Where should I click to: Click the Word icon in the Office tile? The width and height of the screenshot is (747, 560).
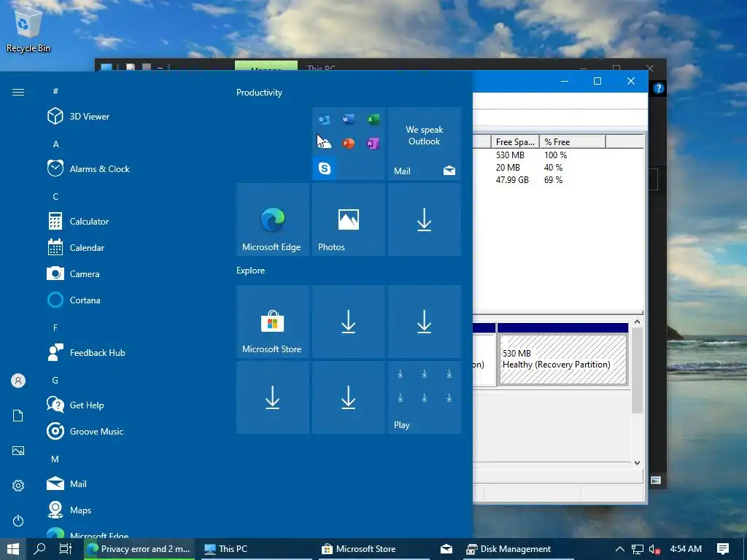click(x=348, y=119)
